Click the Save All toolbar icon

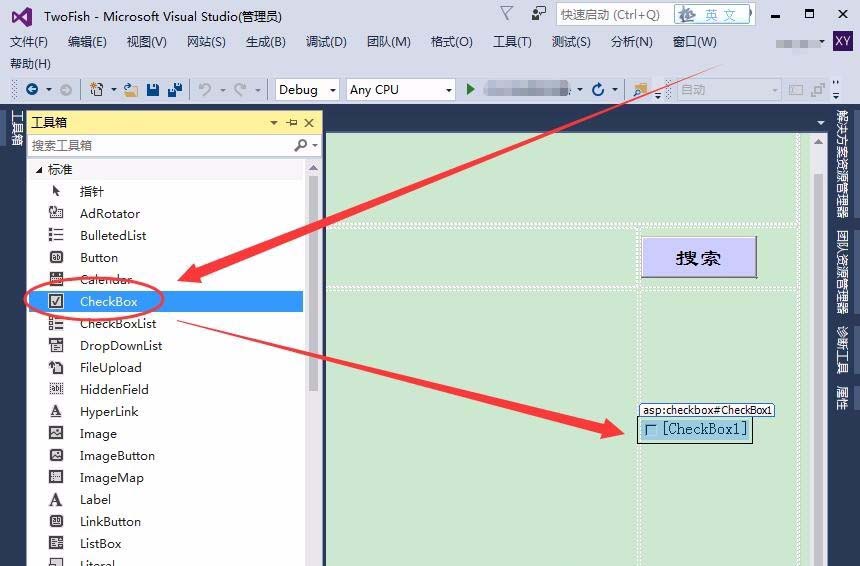(x=175, y=89)
